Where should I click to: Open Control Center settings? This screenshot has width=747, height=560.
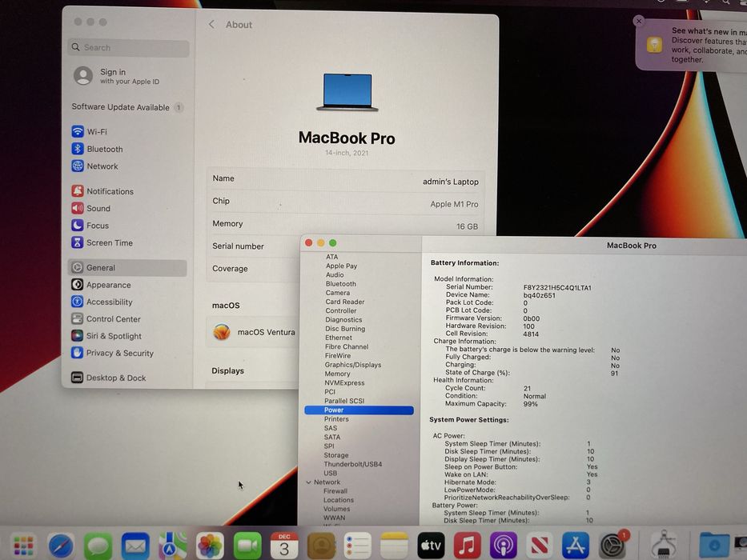[106, 319]
